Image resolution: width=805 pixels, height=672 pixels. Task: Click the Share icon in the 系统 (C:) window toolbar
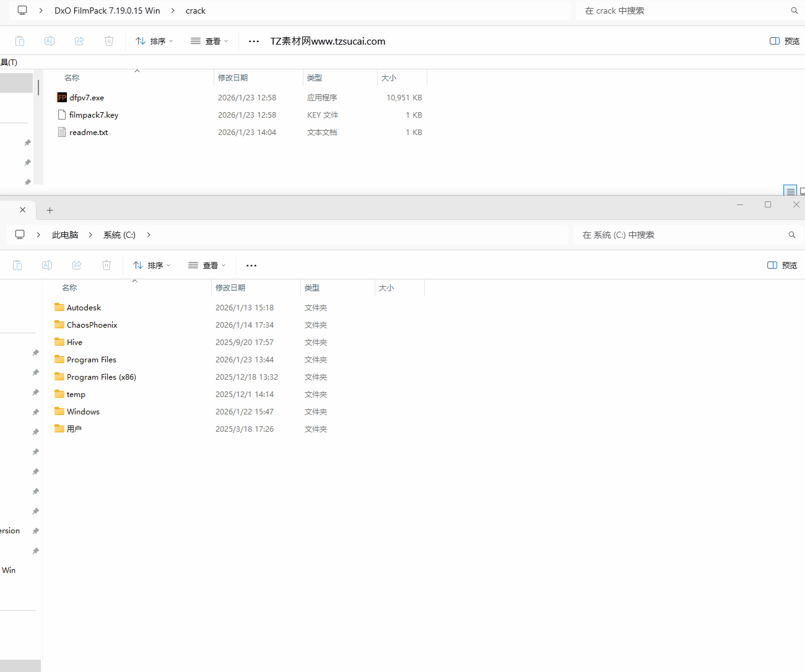coord(77,265)
